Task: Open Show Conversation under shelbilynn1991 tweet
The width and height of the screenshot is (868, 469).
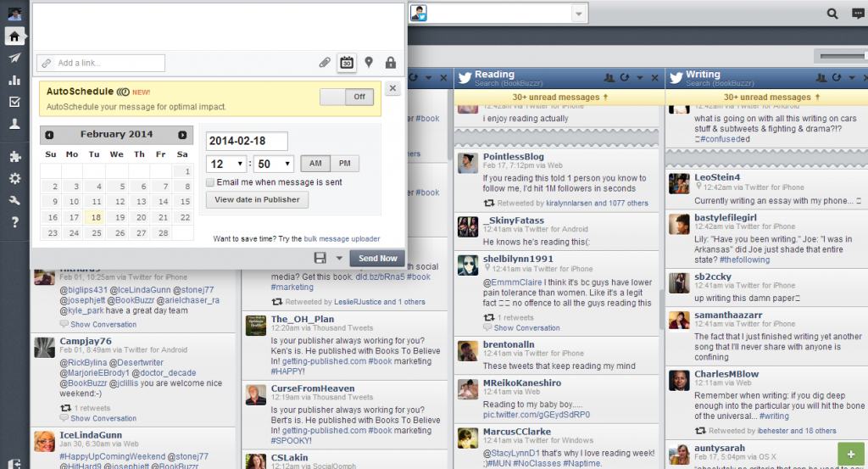Action: 526,328
